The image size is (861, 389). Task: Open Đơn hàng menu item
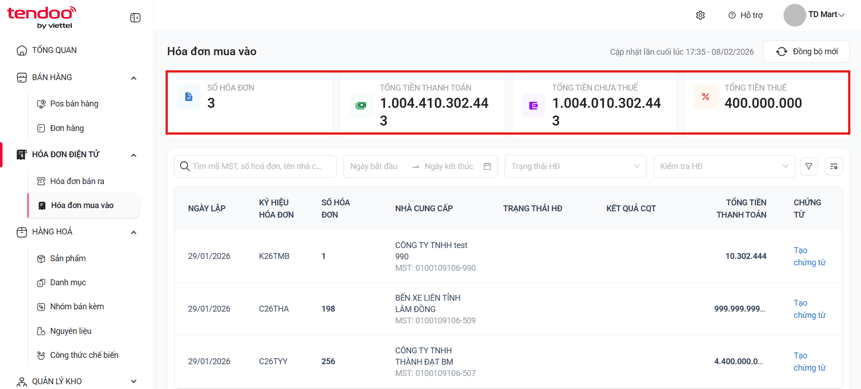point(67,128)
